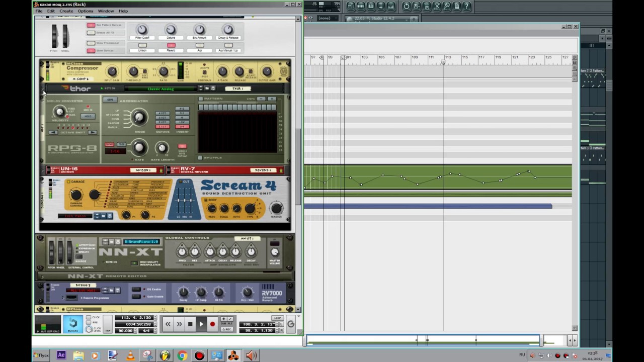Click the Detune knob

pos(171,30)
